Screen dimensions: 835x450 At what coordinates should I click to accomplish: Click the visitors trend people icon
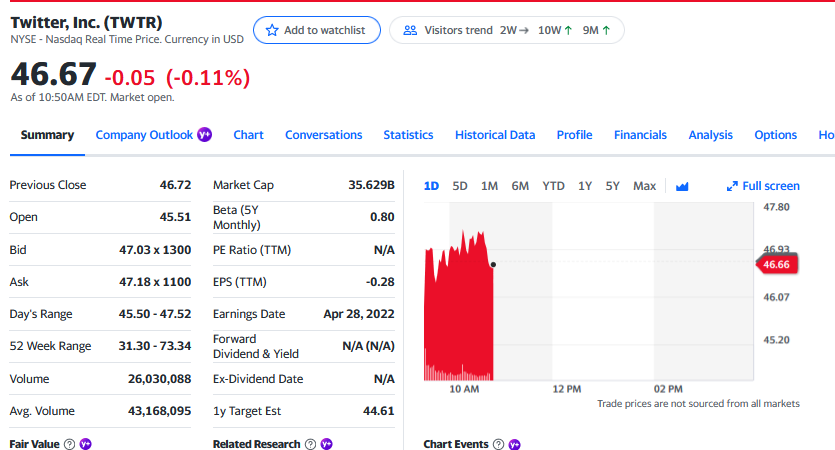410,30
